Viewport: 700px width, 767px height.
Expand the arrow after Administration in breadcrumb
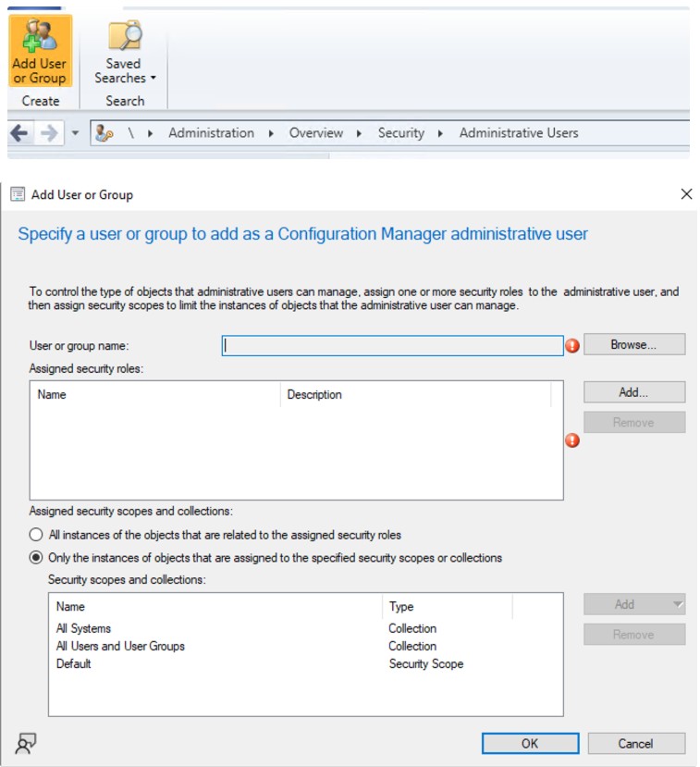(x=271, y=133)
